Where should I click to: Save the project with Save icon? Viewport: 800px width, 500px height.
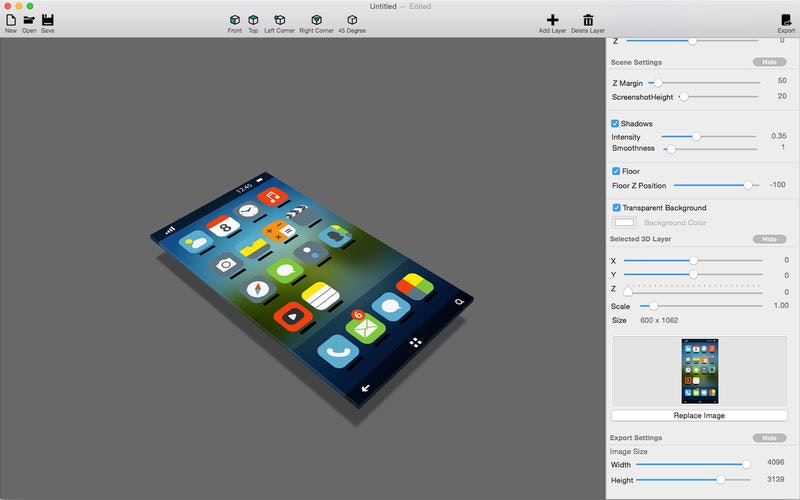pos(47,23)
